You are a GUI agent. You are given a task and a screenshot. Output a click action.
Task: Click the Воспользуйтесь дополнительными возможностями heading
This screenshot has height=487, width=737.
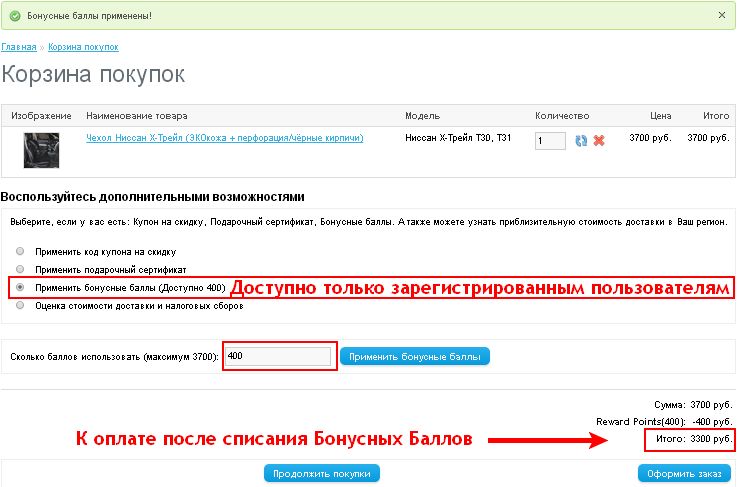(x=152, y=196)
